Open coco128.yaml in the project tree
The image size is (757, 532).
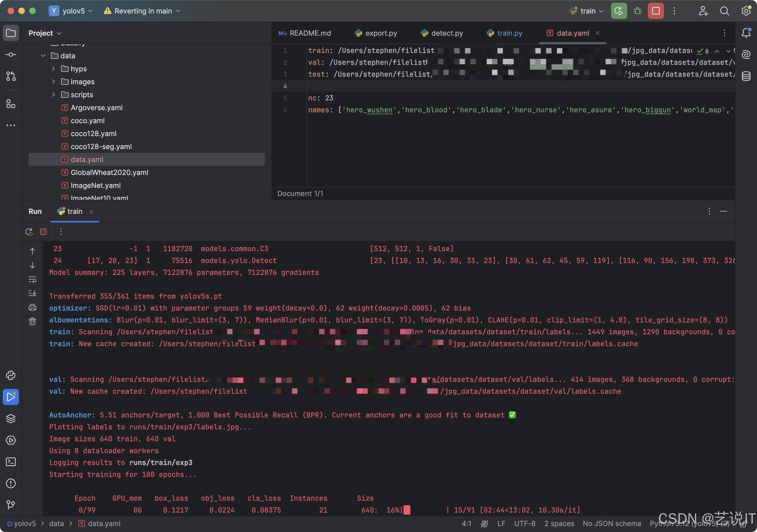tap(93, 133)
